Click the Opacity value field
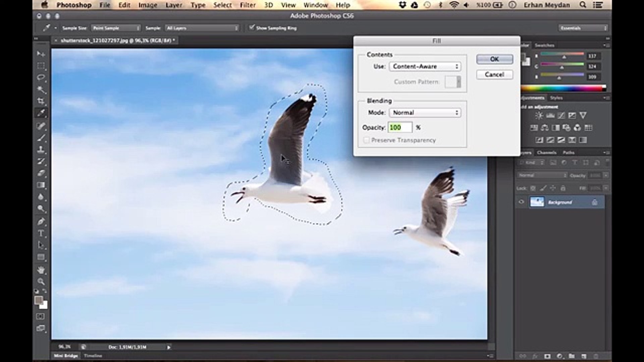 [x=399, y=127]
